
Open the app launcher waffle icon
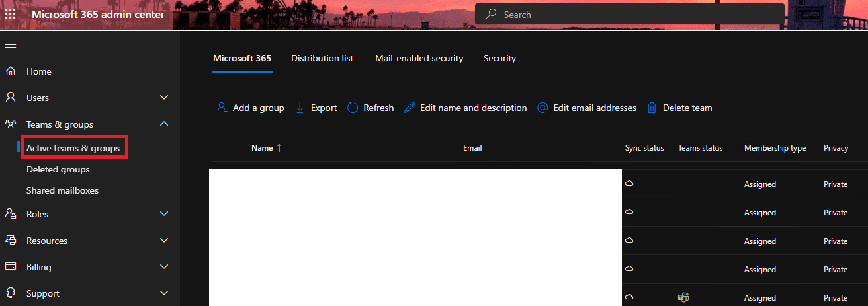[x=11, y=14]
